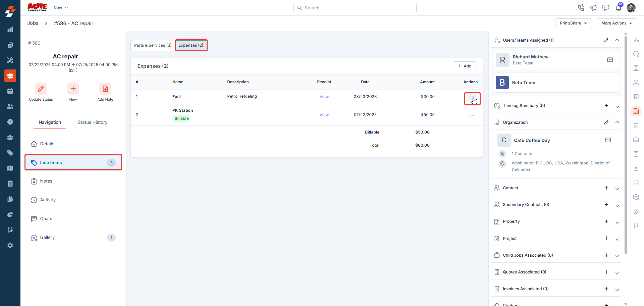Switch to Parts & Services tab

[153, 45]
